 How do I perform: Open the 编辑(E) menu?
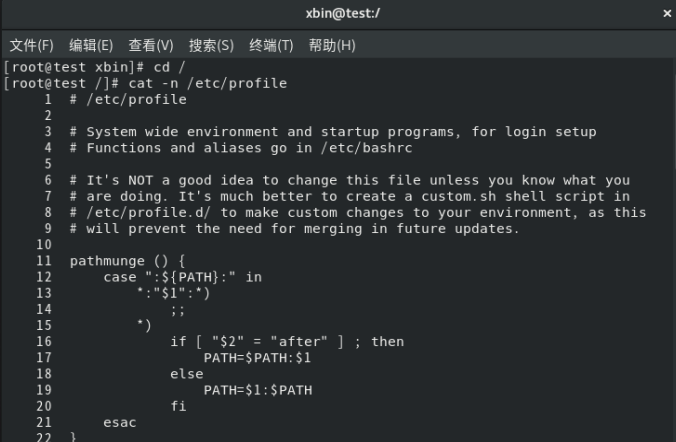pyautogui.click(x=90, y=45)
